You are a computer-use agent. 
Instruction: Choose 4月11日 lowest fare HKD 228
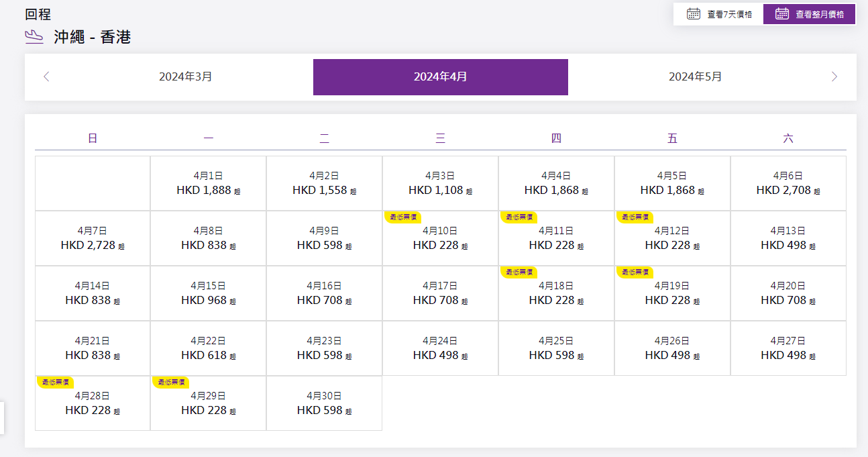[556, 238]
